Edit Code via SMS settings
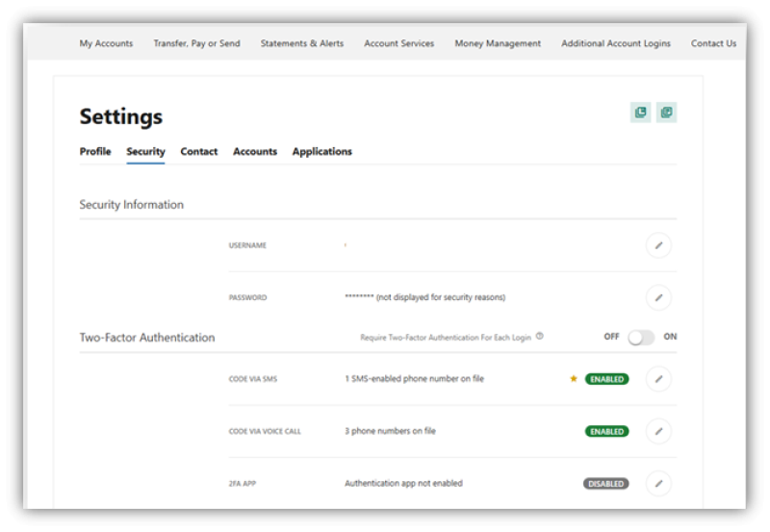This screenshot has width=770, height=532. 658,379
